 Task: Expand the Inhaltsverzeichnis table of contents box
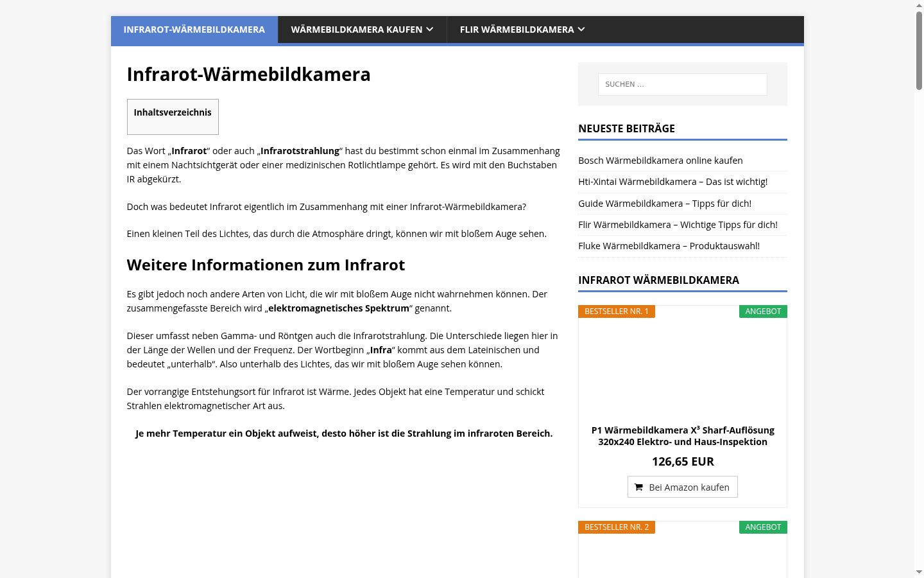click(173, 117)
